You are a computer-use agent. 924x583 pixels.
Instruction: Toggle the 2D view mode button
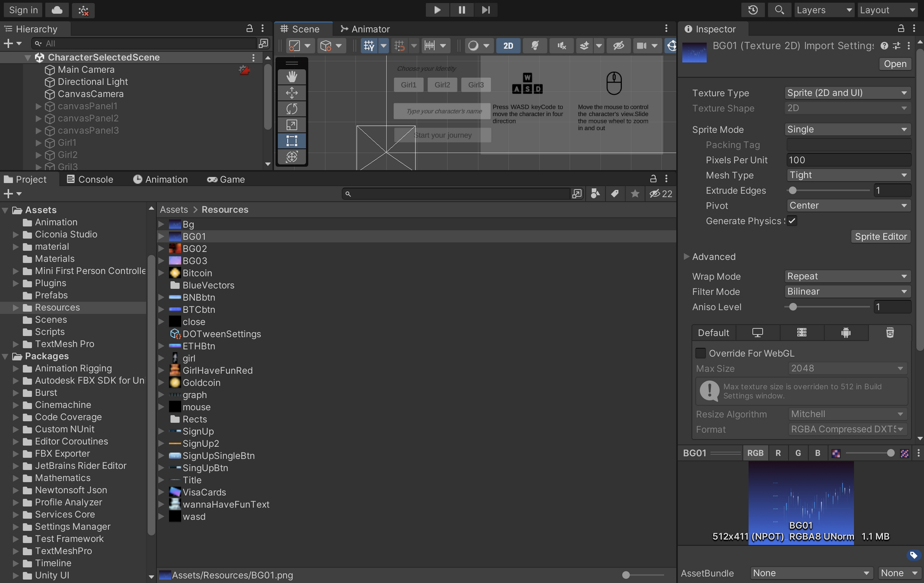508,46
